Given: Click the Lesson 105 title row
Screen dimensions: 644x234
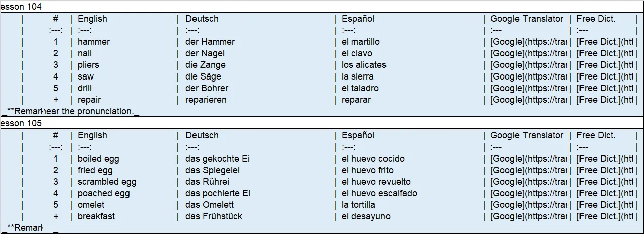Looking at the screenshot, I should [322, 123].
